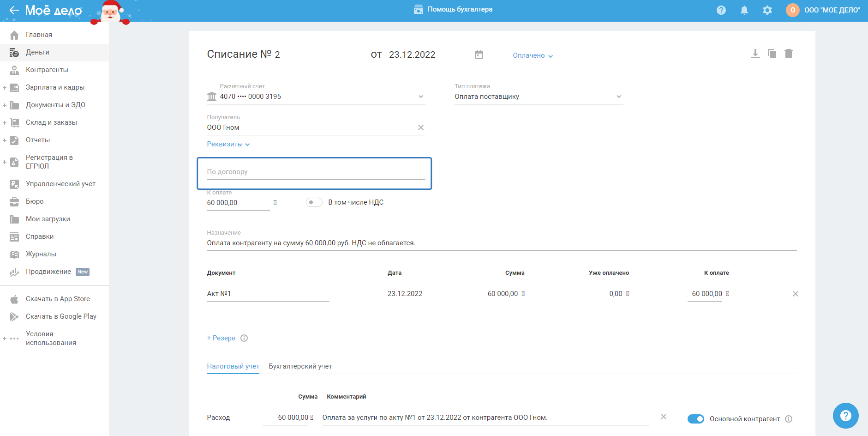The image size is (868, 436).
Task: Open Помощь бухгалтера link in header
Action: 453,9
